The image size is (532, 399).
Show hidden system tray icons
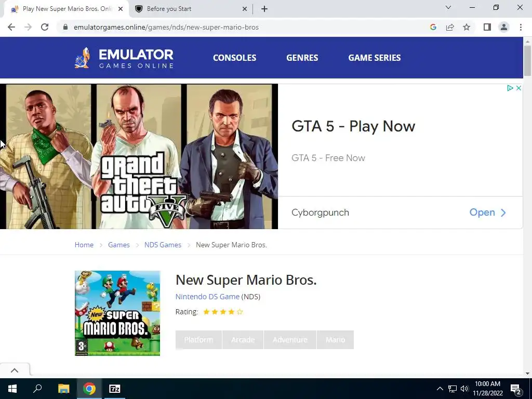[440, 389]
